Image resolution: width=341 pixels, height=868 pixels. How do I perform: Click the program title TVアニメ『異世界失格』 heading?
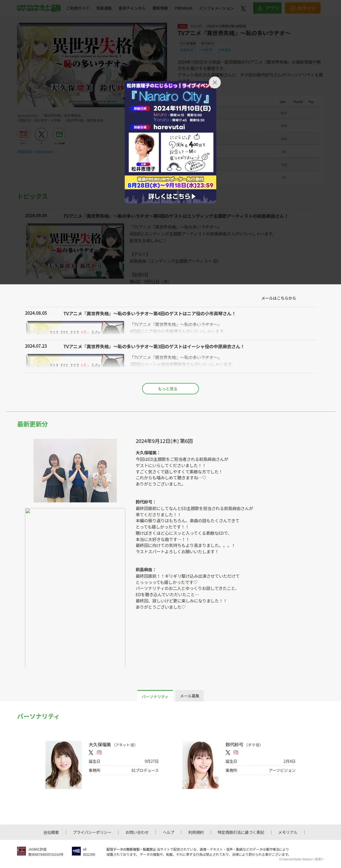coord(234,33)
